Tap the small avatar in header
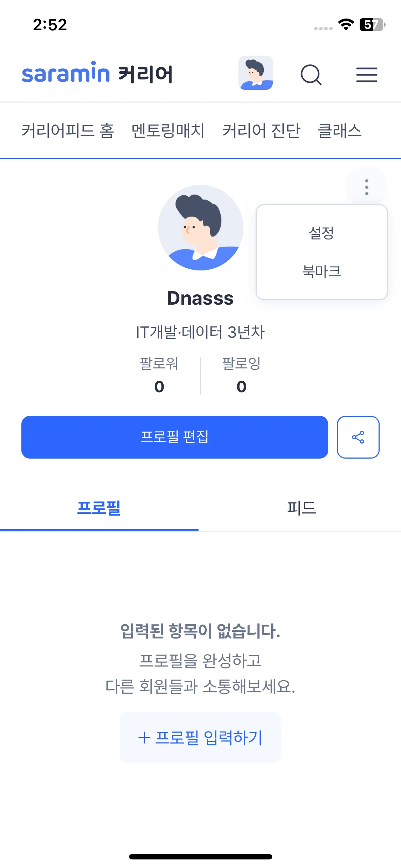The height and width of the screenshot is (868, 401). pyautogui.click(x=256, y=73)
